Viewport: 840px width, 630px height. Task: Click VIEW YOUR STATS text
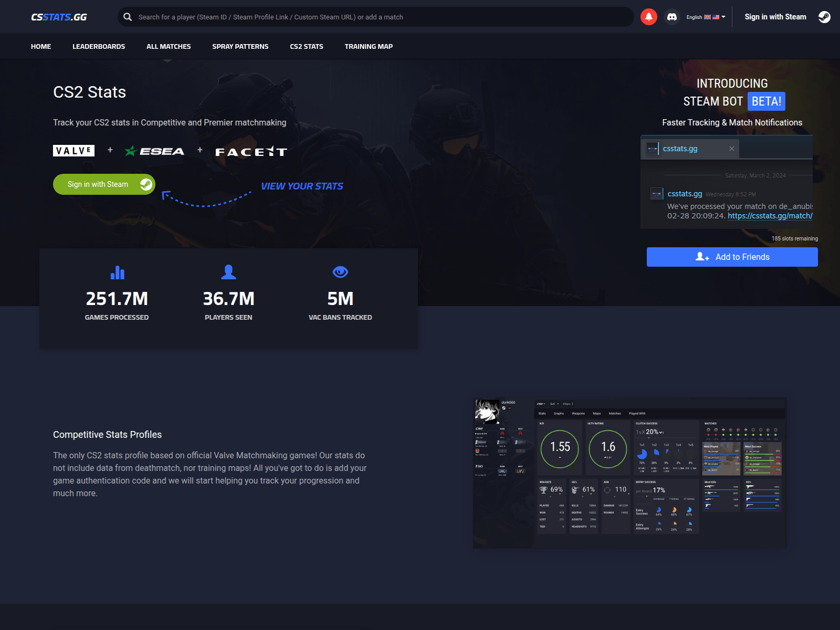coord(302,186)
